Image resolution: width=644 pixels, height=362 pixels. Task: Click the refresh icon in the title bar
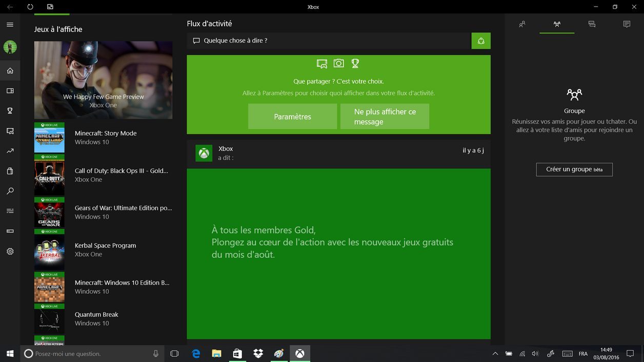pos(30,7)
